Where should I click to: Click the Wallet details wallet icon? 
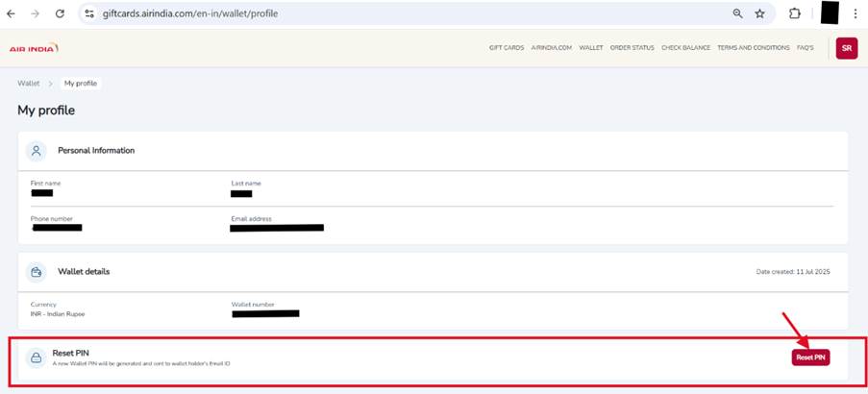36,272
